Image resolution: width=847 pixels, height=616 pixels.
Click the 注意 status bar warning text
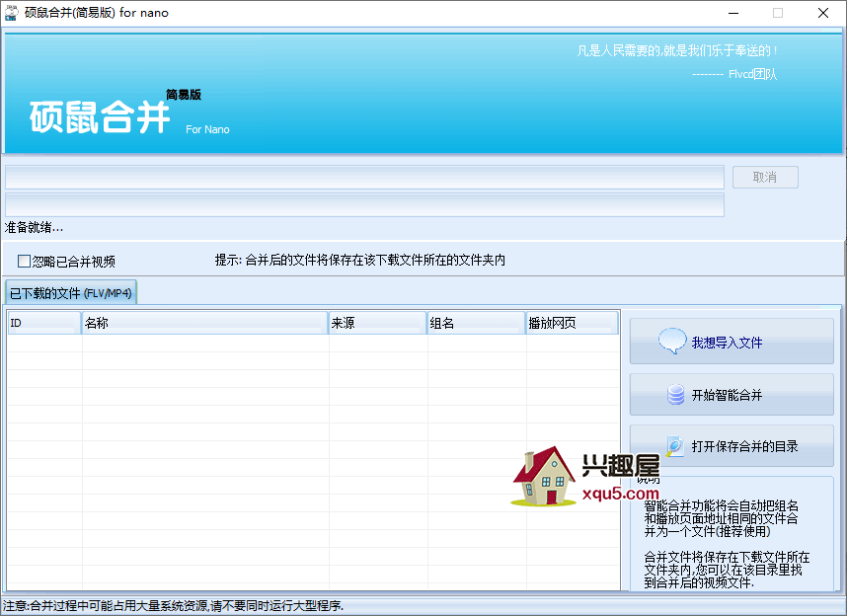[x=174, y=606]
